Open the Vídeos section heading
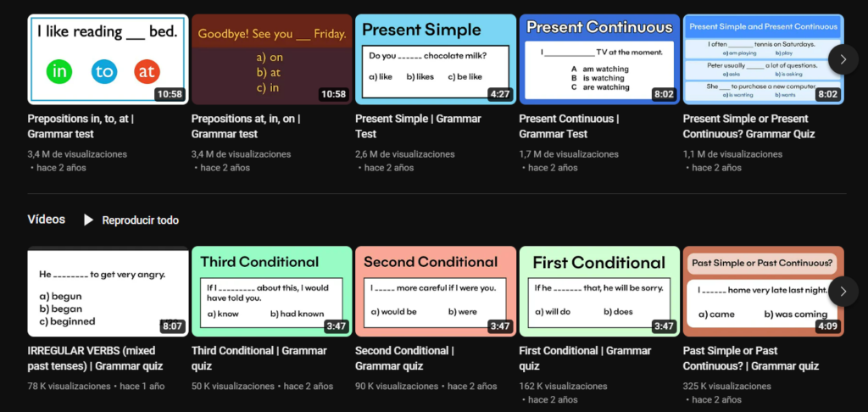Viewport: 868px width, 412px height. pyautogui.click(x=46, y=220)
